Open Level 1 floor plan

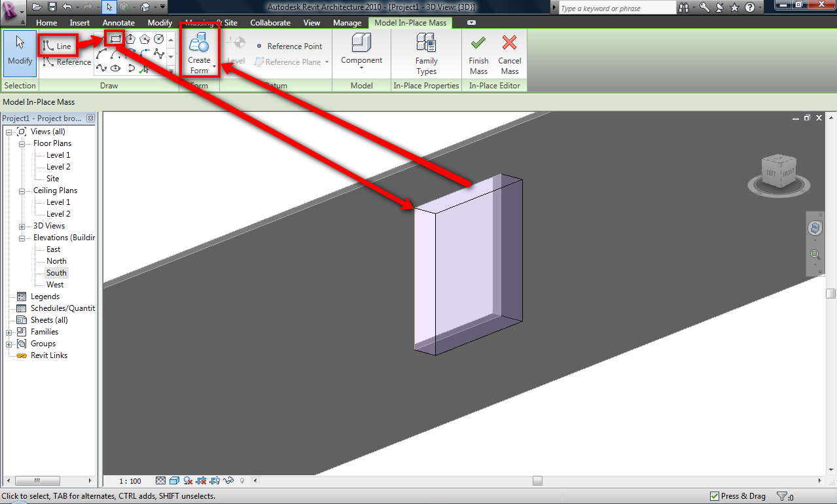coord(58,155)
